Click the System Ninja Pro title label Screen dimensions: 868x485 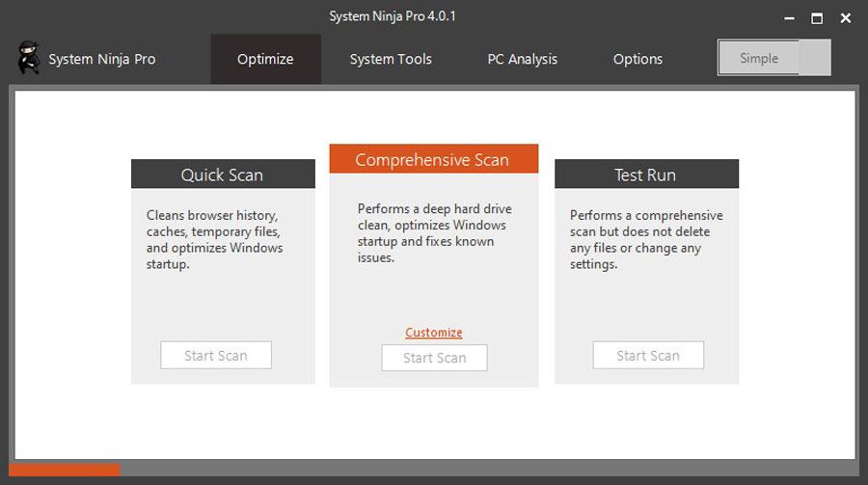(102, 59)
